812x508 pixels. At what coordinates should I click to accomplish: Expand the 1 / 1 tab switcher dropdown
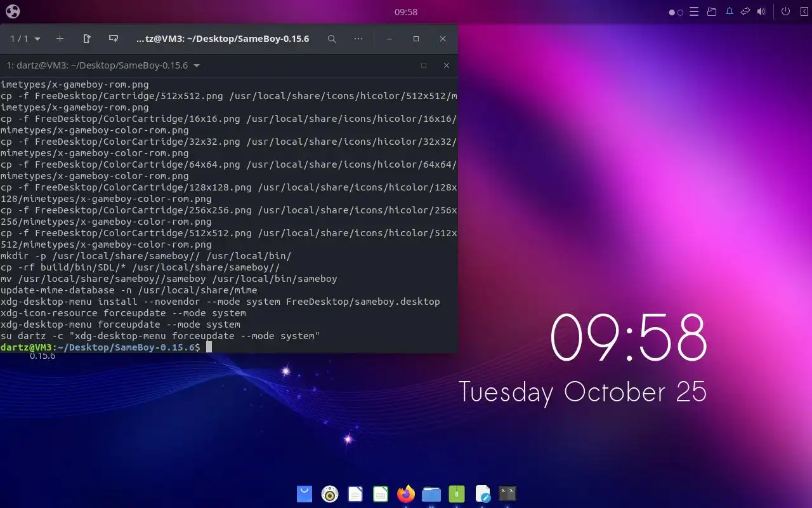pyautogui.click(x=25, y=39)
